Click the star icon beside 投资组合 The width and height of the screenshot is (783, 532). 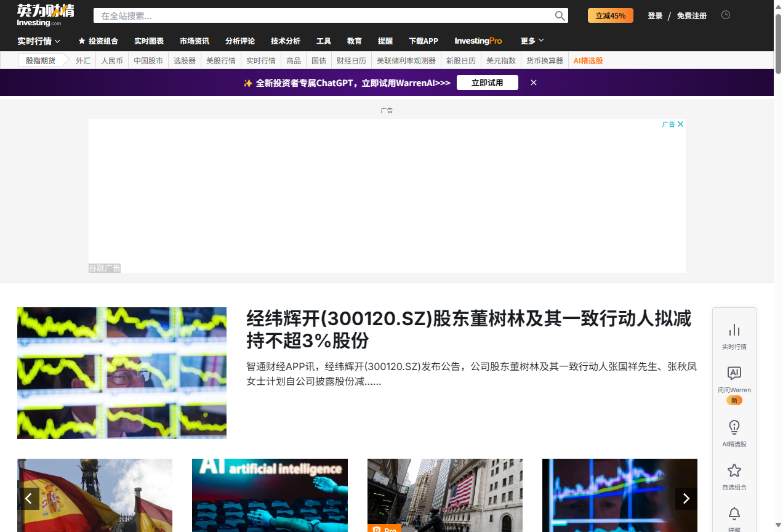(81, 41)
